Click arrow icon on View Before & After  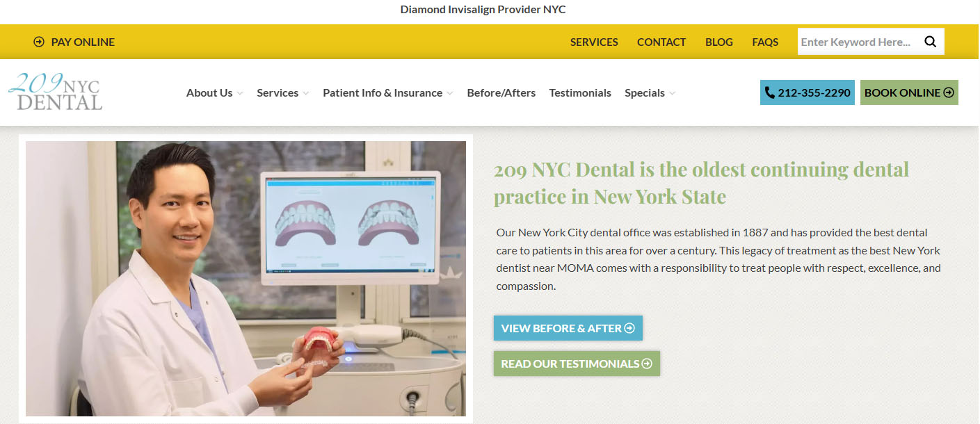(629, 328)
